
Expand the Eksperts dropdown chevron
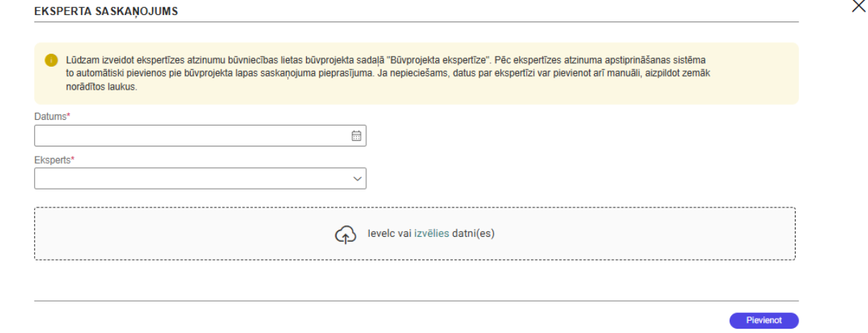pyautogui.click(x=358, y=179)
